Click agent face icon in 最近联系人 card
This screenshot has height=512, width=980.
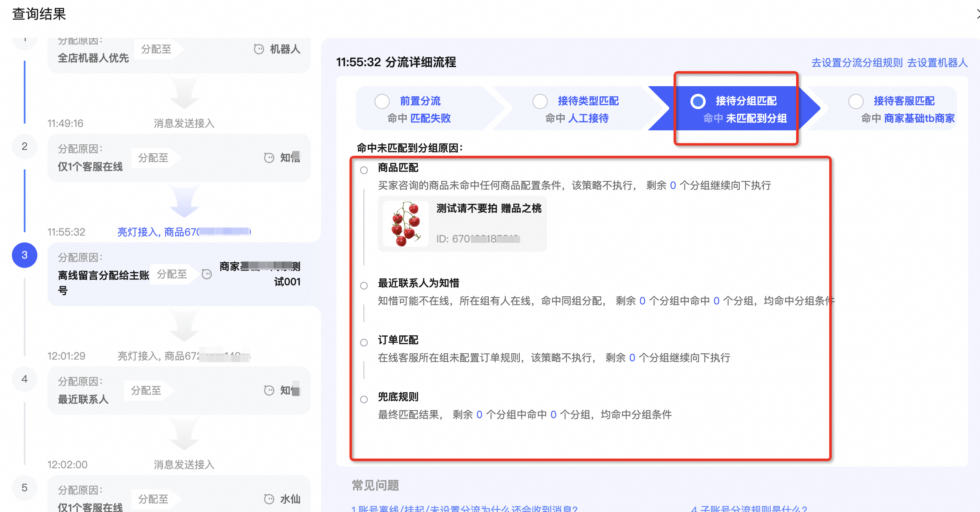269,391
